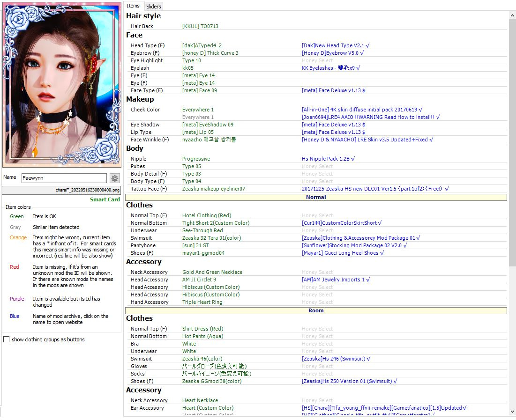Open [Cur144]CustomColorSkirtShort link
Viewport: 516px width, 420px height.
tap(341, 223)
